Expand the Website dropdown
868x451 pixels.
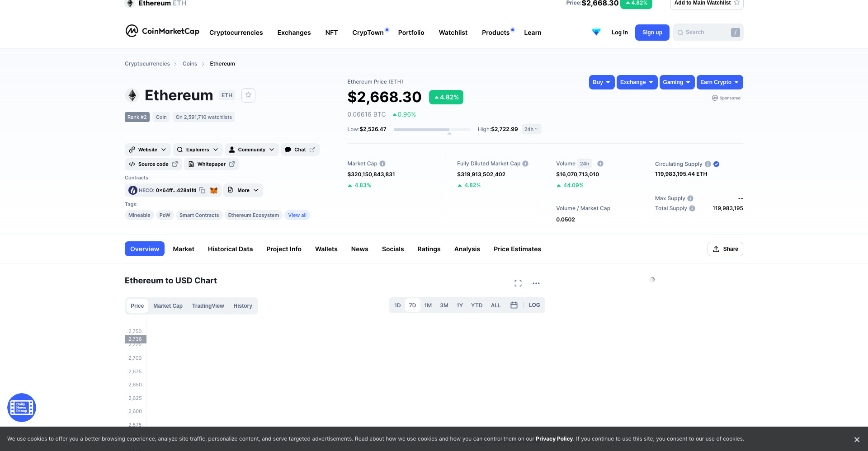(148, 150)
